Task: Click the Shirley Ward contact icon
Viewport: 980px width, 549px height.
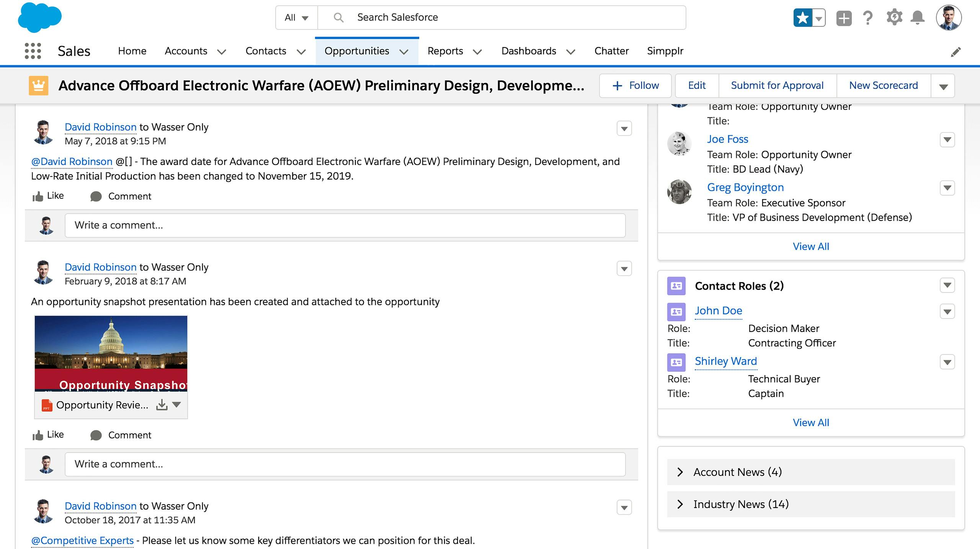Action: click(676, 363)
